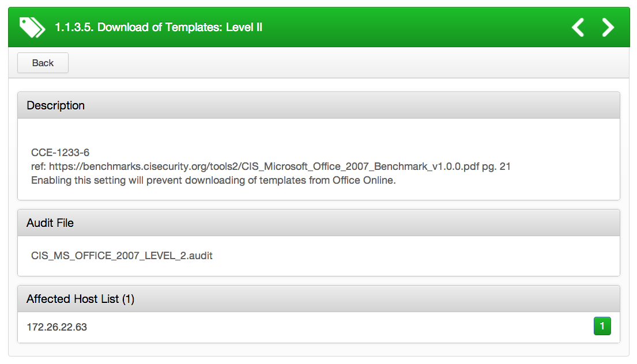Screen dimensions: 637x364
Task: Click empty area of the green header bar
Action: pyautogui.click(x=406, y=27)
